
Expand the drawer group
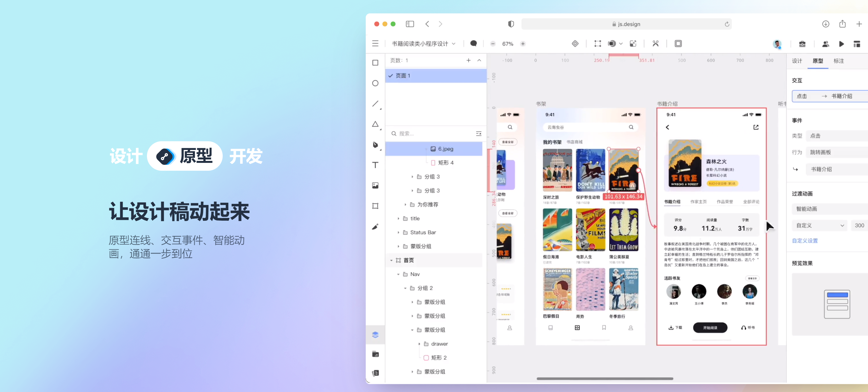[x=419, y=344]
